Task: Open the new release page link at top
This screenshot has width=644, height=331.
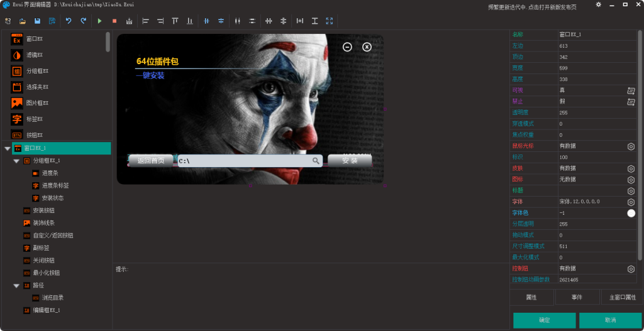Action: pyautogui.click(x=532, y=8)
